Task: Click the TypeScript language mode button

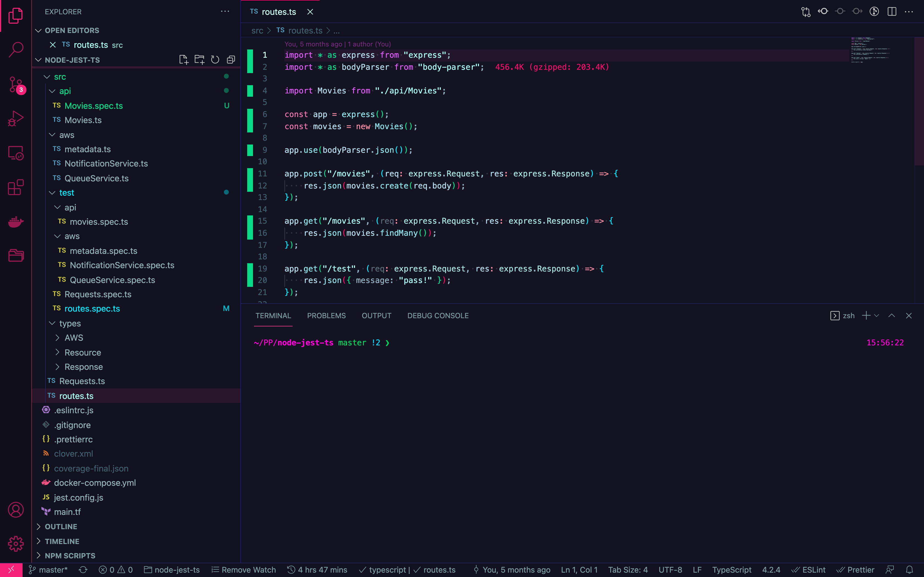Action: pos(732,570)
